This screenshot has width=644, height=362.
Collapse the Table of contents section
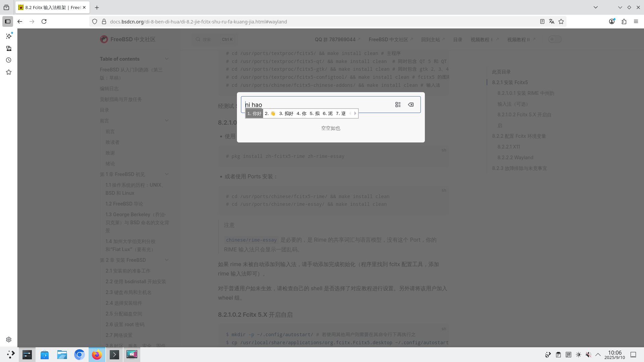click(167, 59)
